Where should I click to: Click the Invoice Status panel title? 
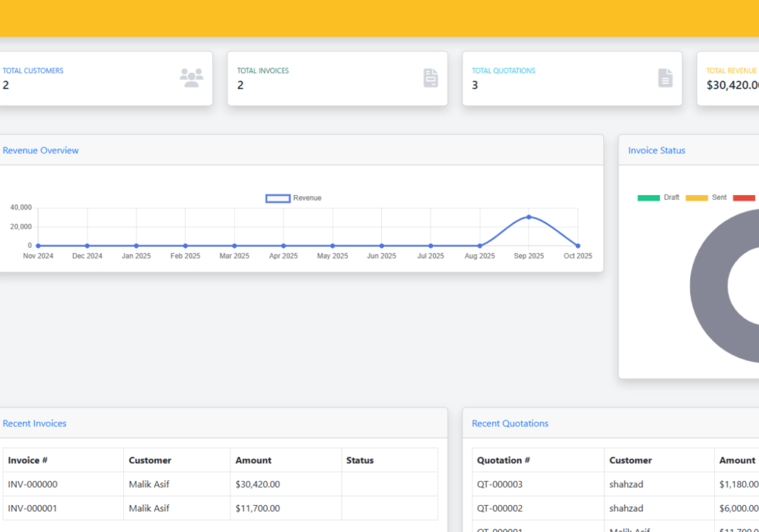coord(656,150)
